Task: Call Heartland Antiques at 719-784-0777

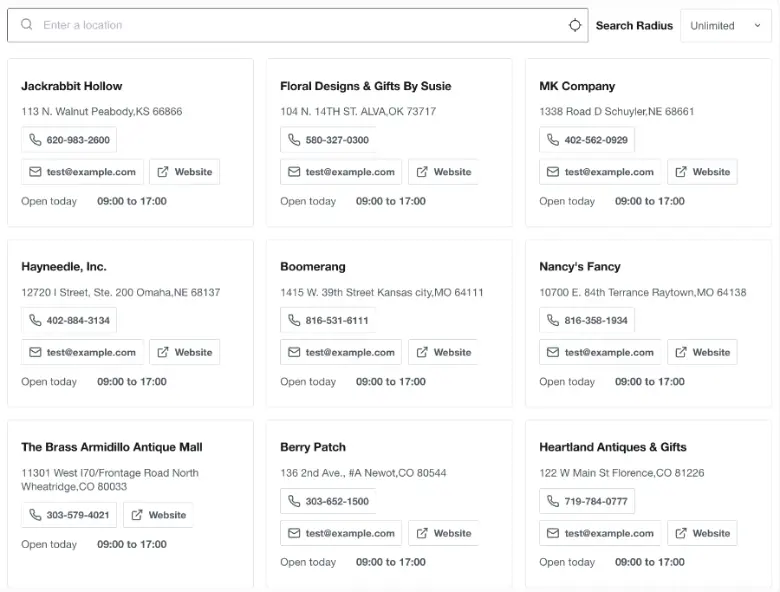Action: click(x=587, y=501)
